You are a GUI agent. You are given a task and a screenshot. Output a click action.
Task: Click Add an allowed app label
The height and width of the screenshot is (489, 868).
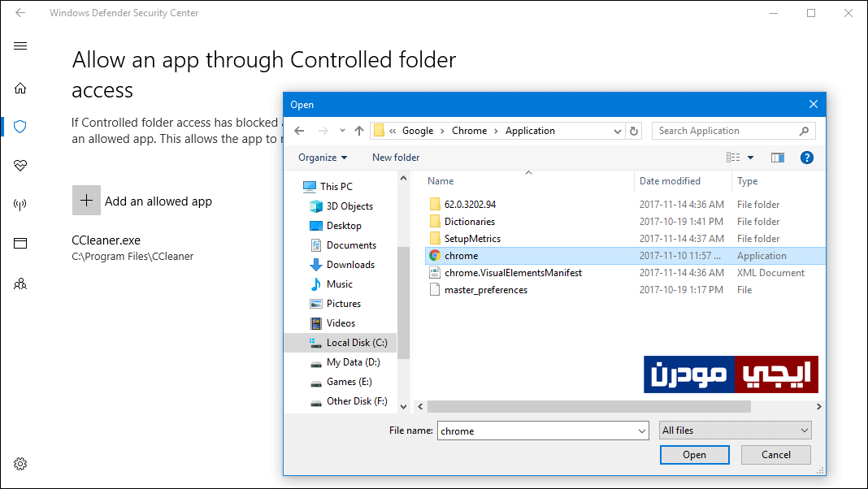[158, 201]
